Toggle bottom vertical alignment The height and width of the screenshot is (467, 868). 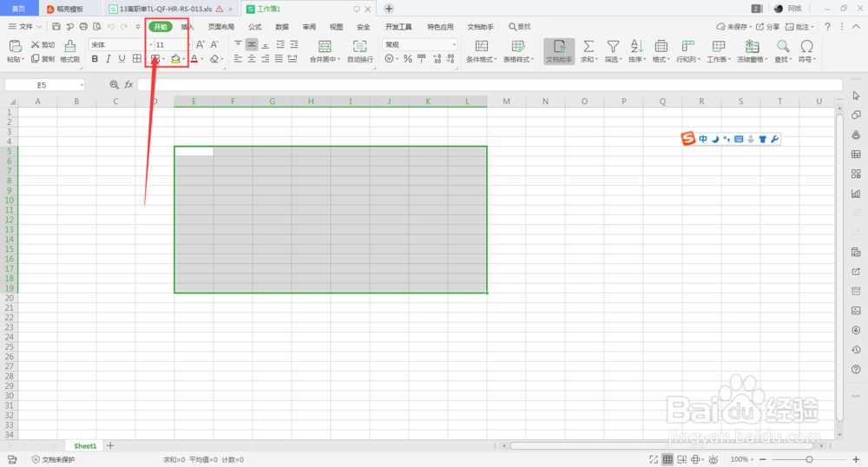click(x=265, y=44)
